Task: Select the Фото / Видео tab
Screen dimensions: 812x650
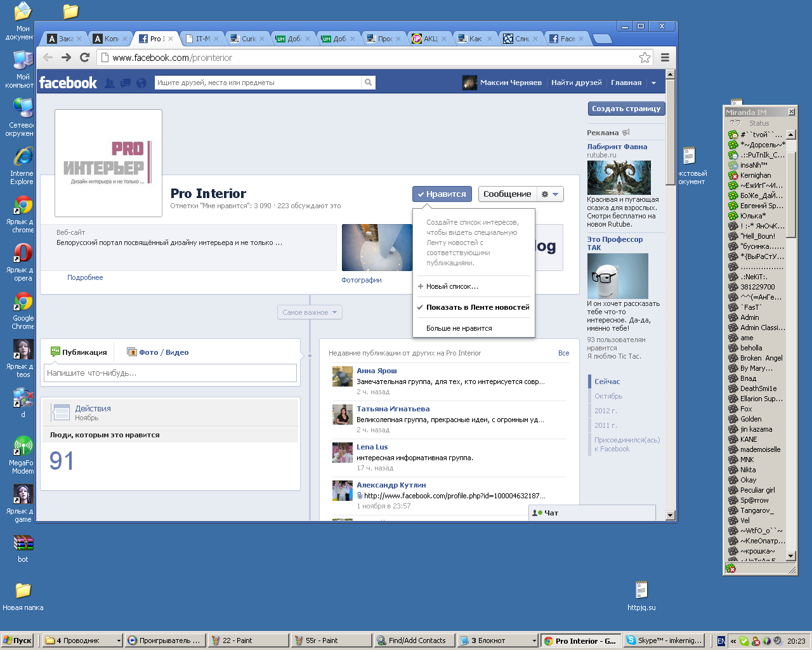Action: click(157, 352)
